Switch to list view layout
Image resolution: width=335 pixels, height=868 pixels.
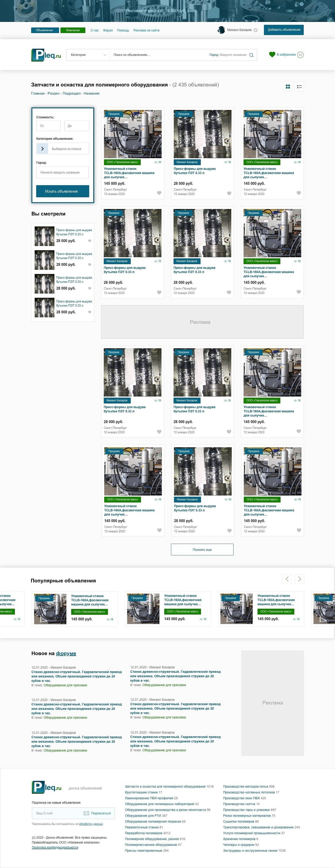coord(299,87)
